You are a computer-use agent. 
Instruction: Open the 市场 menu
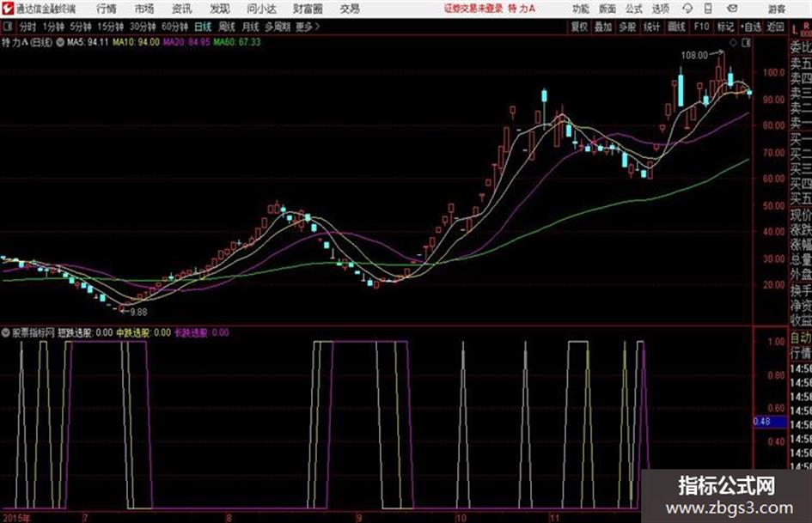point(144,9)
